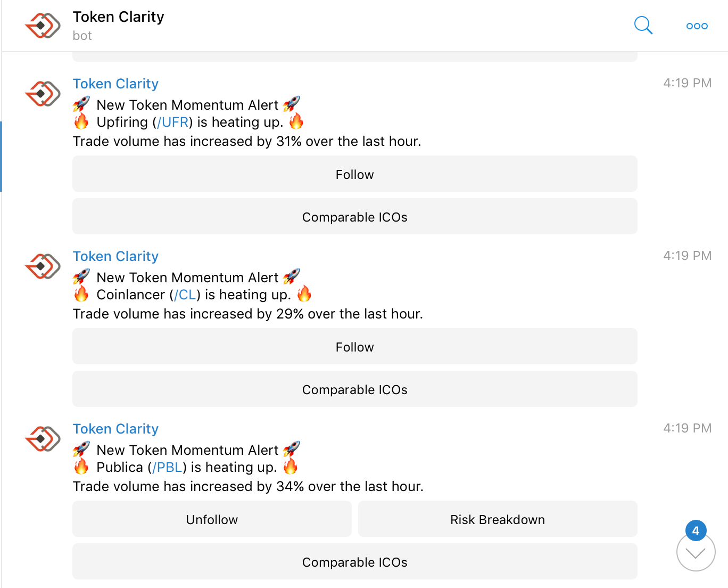The image size is (728, 588).
Task: Click the bot avatar beside the Coinlancer alert
Action: [x=43, y=266]
